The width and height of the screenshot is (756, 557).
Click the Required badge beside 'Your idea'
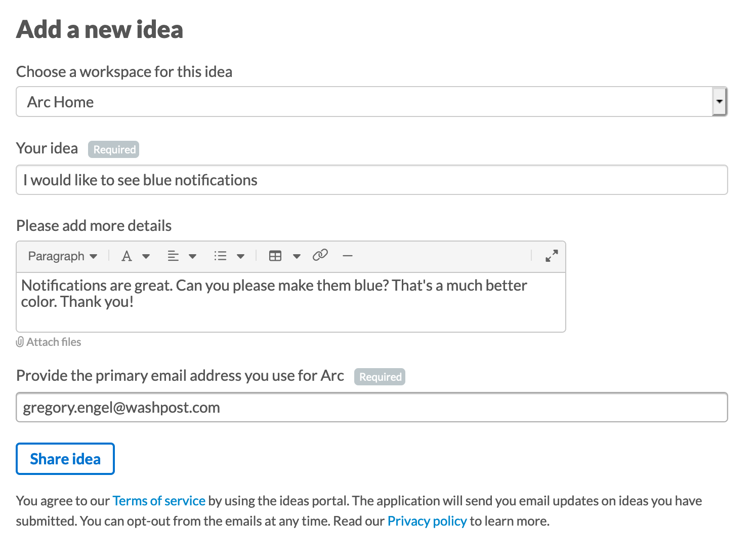click(114, 149)
